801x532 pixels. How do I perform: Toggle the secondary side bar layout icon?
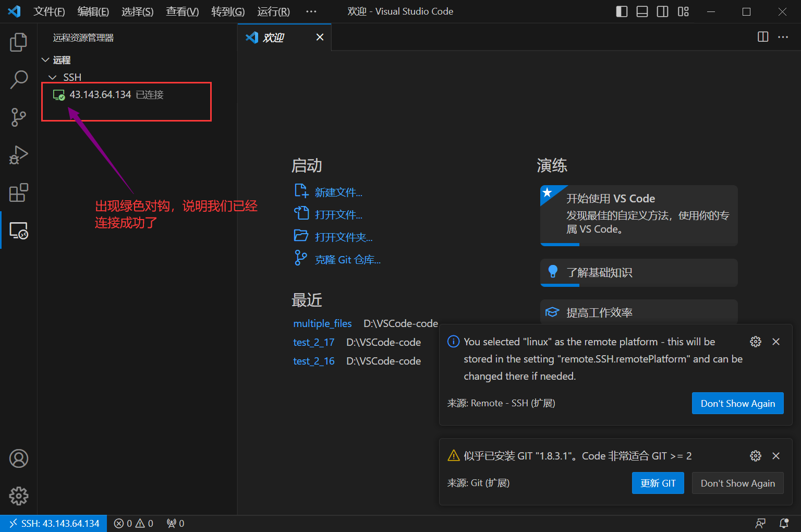click(662, 11)
